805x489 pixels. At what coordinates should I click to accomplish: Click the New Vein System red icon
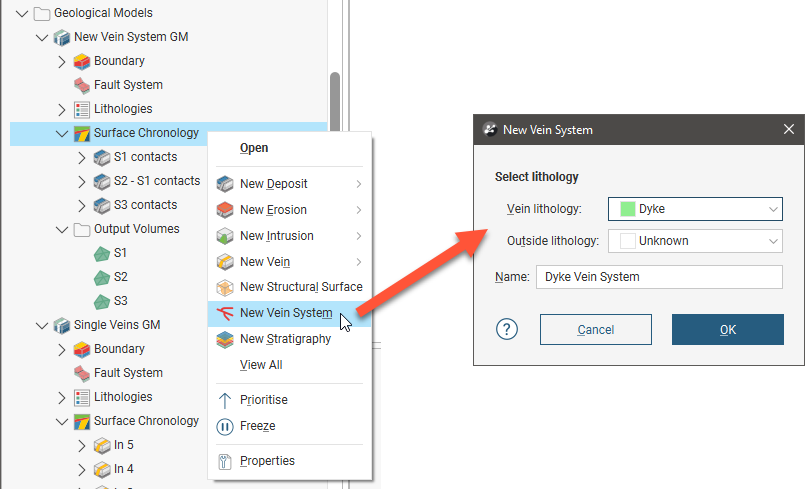point(225,313)
